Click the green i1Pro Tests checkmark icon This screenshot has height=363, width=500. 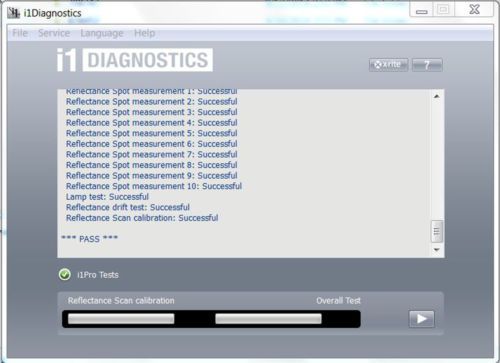coord(65,275)
